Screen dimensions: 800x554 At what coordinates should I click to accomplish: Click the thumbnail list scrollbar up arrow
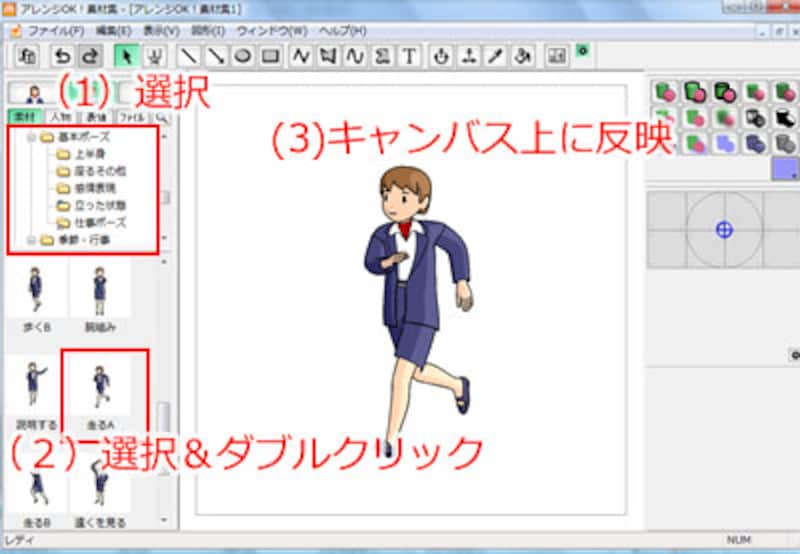164,262
